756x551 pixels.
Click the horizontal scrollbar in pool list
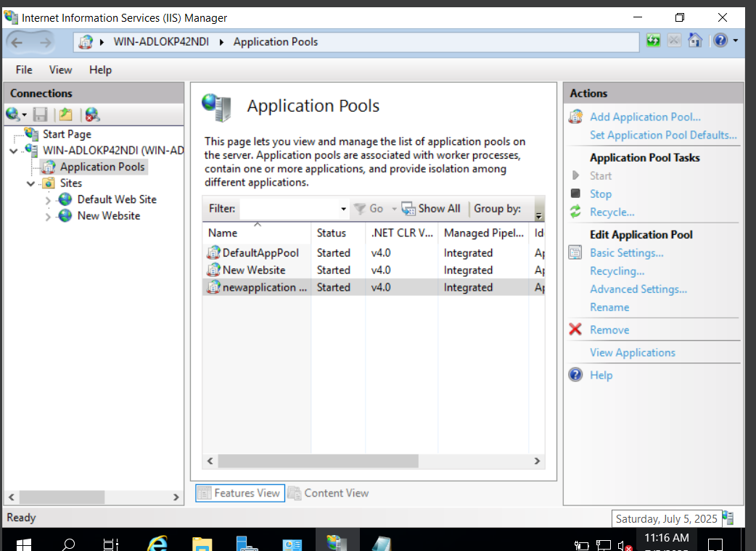pyautogui.click(x=318, y=461)
